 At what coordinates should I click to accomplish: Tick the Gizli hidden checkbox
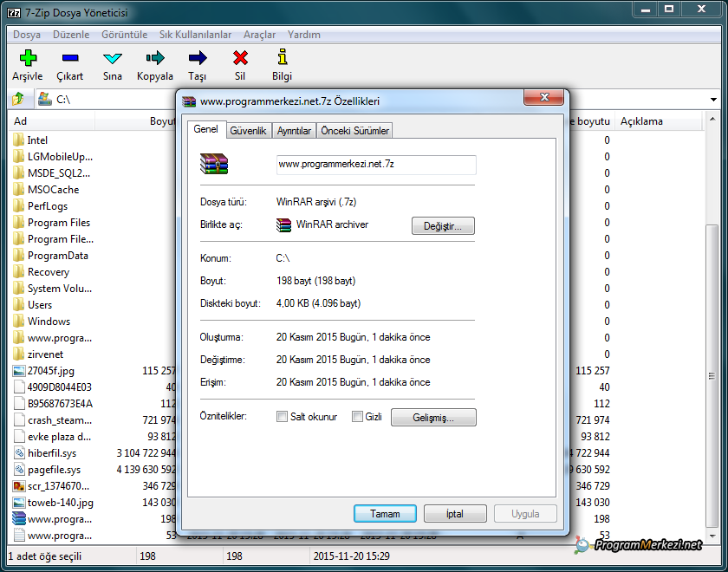(357, 417)
